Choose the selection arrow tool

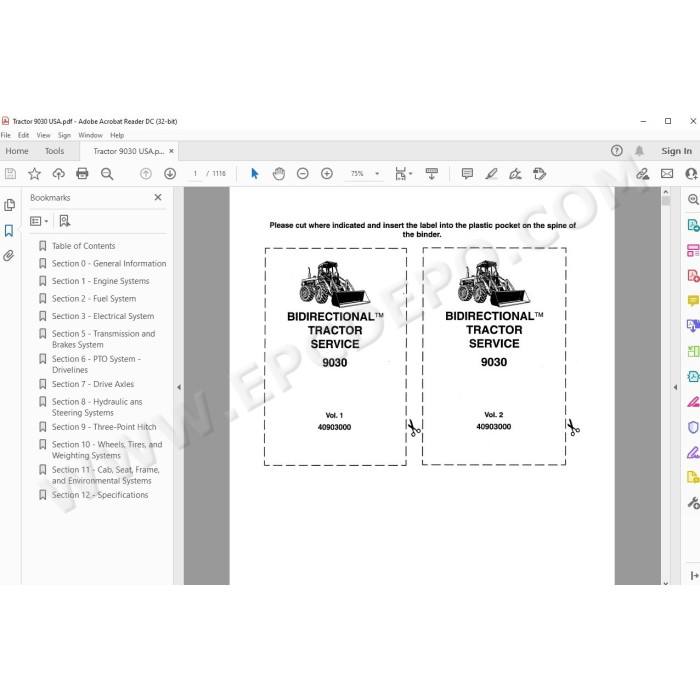(254, 173)
